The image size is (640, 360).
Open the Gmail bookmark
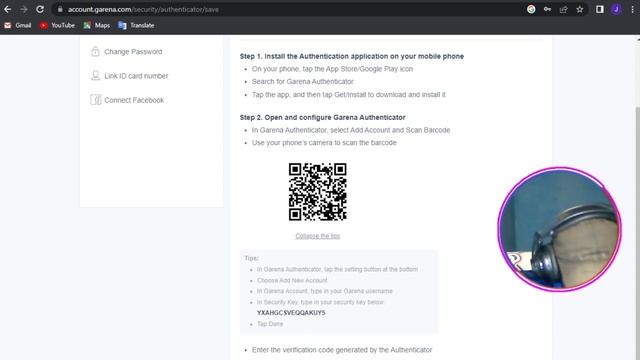[x=18, y=25]
